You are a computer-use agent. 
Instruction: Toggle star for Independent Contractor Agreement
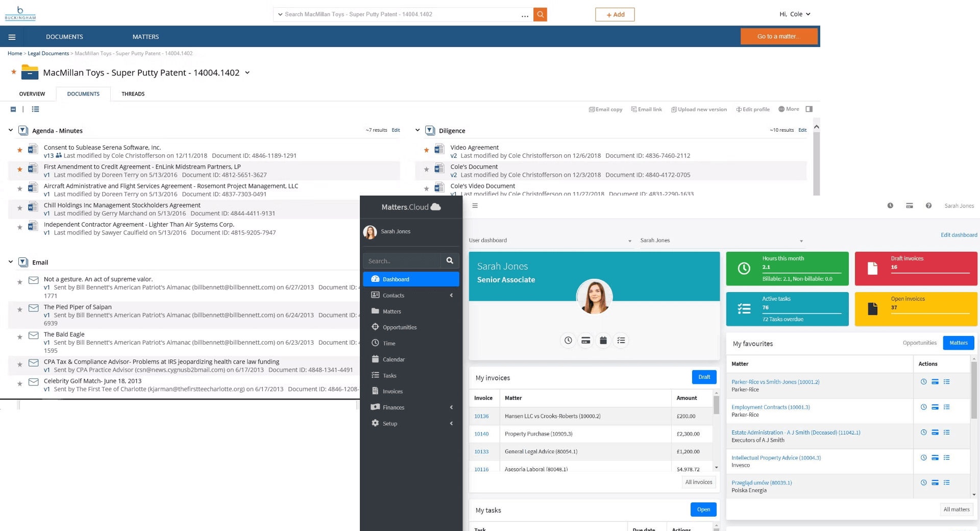pyautogui.click(x=20, y=228)
